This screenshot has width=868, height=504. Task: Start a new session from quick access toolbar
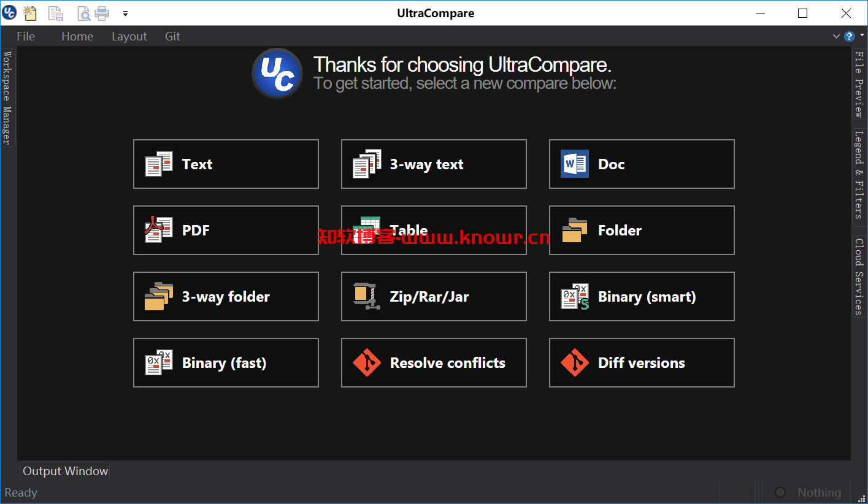[x=29, y=12]
